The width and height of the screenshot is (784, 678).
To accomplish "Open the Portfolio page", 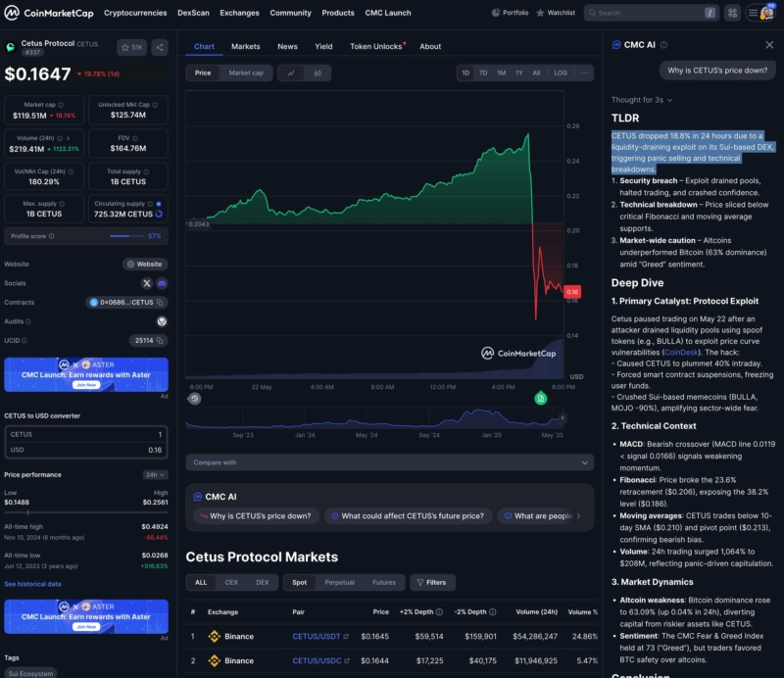I will [x=510, y=13].
